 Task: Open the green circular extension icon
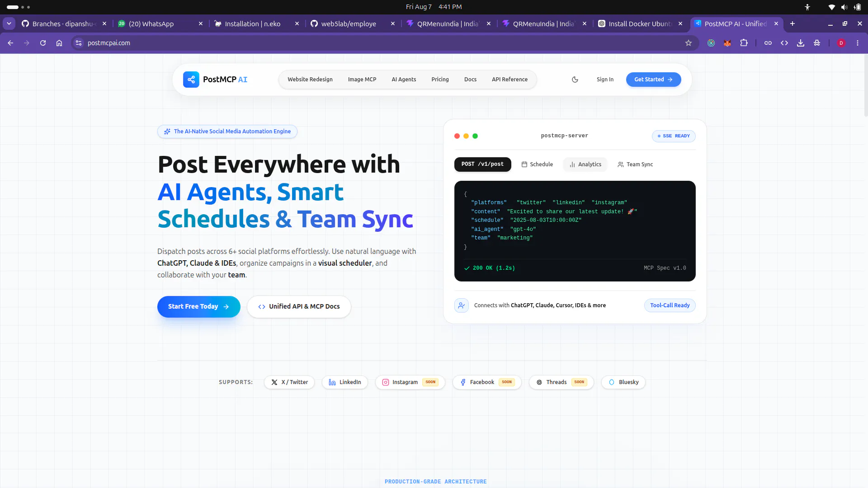(711, 43)
